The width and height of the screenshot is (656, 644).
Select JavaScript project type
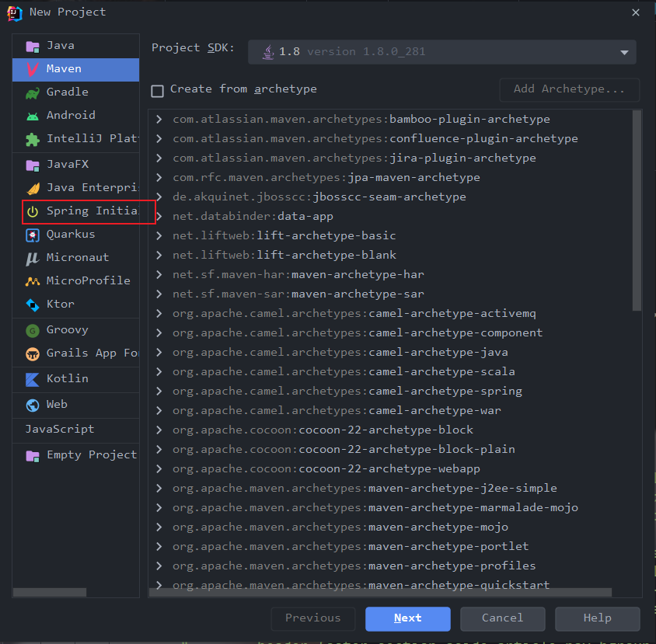coord(60,430)
